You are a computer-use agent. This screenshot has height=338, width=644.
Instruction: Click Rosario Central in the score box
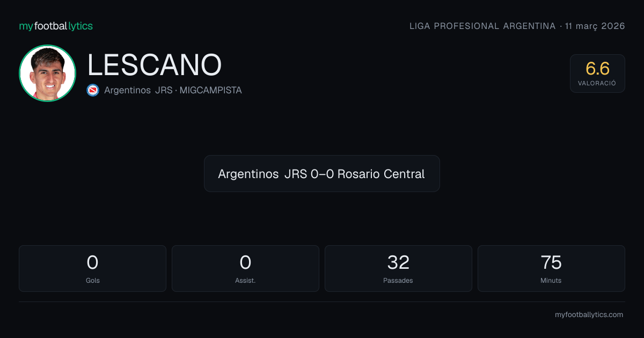tap(381, 174)
